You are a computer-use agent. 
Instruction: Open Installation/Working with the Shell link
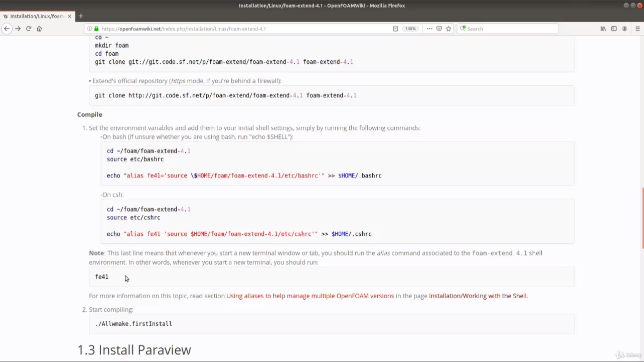478,296
